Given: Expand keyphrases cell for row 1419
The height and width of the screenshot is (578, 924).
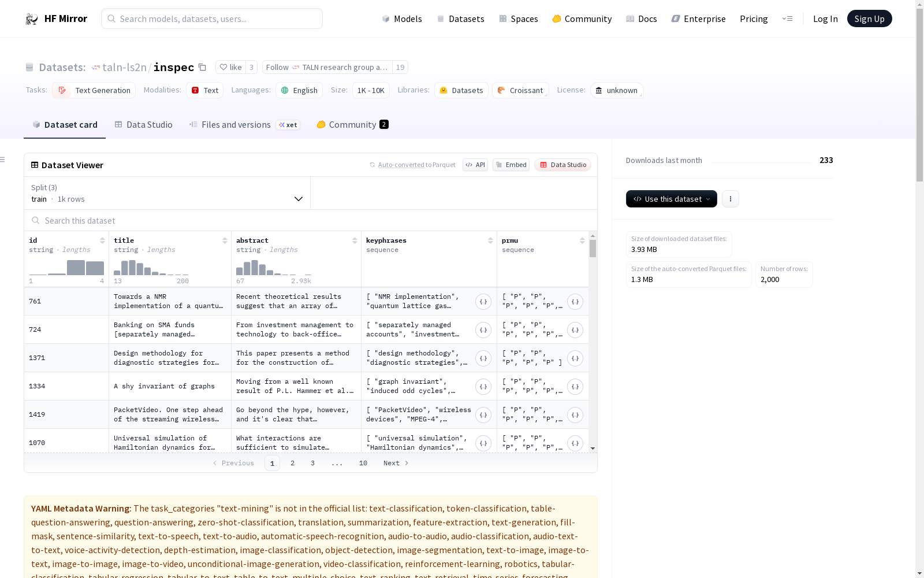Looking at the screenshot, I should [483, 415].
